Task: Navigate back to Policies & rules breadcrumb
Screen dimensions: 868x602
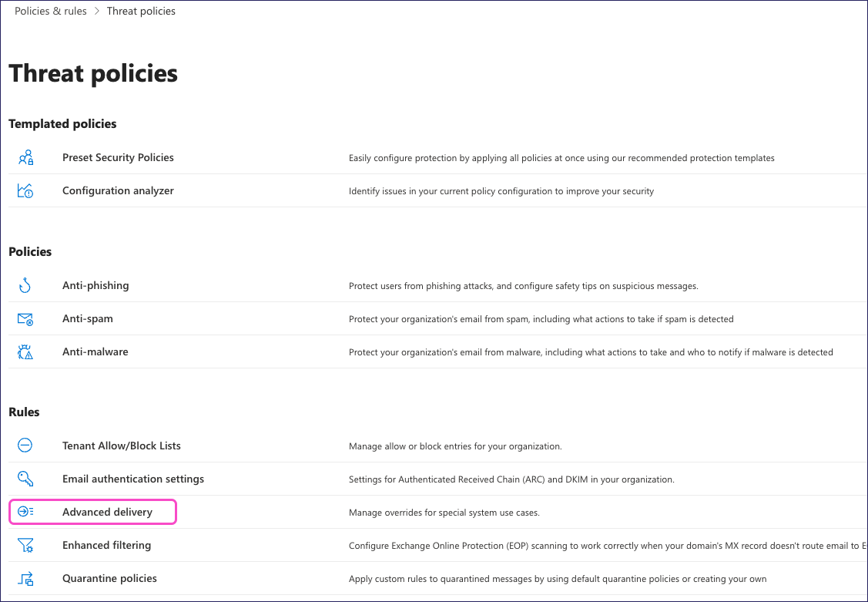Action: pos(50,11)
